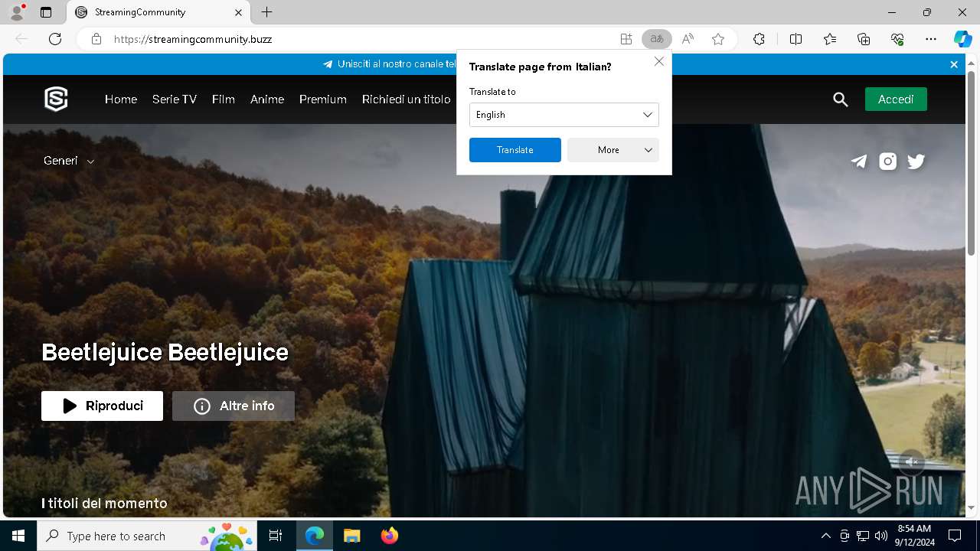Open File Explorer from the taskbar
The image size is (980, 551).
pos(351,536)
